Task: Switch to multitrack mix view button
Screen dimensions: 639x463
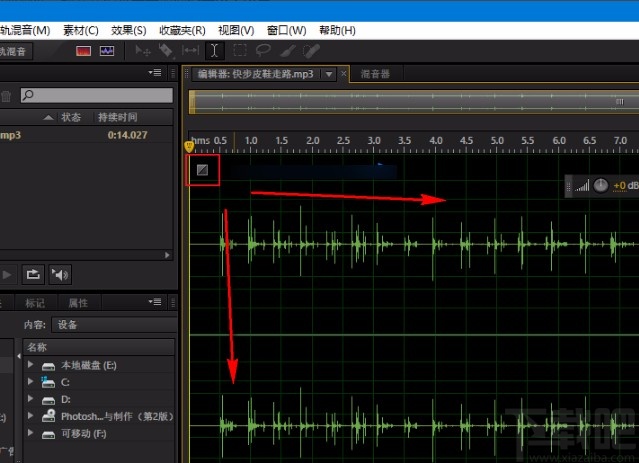Action: pos(15,51)
